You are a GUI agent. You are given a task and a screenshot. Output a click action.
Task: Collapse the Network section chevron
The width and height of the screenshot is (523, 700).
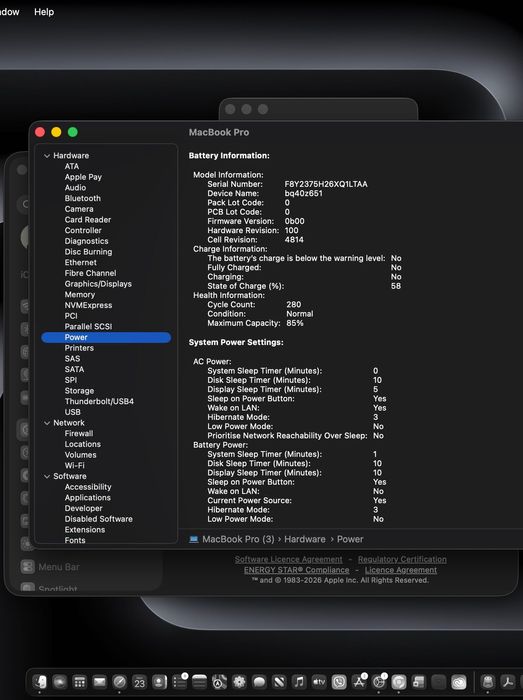47,423
